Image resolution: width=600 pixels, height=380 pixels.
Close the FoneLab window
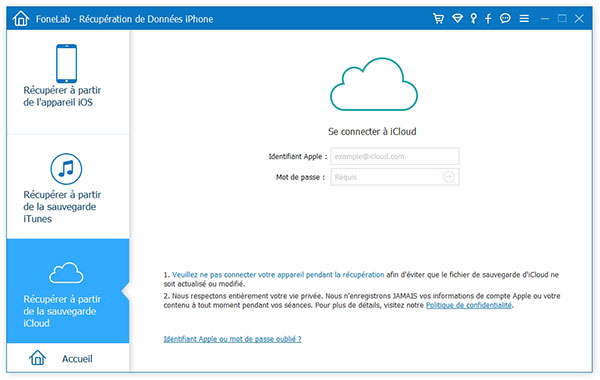click(x=579, y=18)
